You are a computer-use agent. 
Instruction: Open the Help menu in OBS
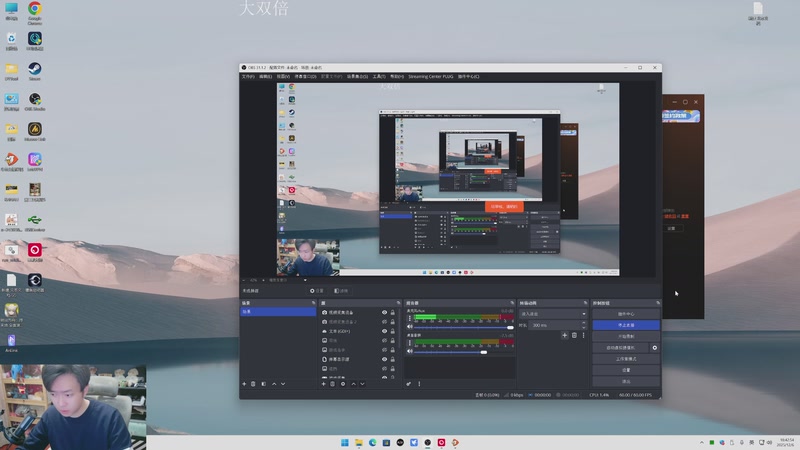[397, 77]
